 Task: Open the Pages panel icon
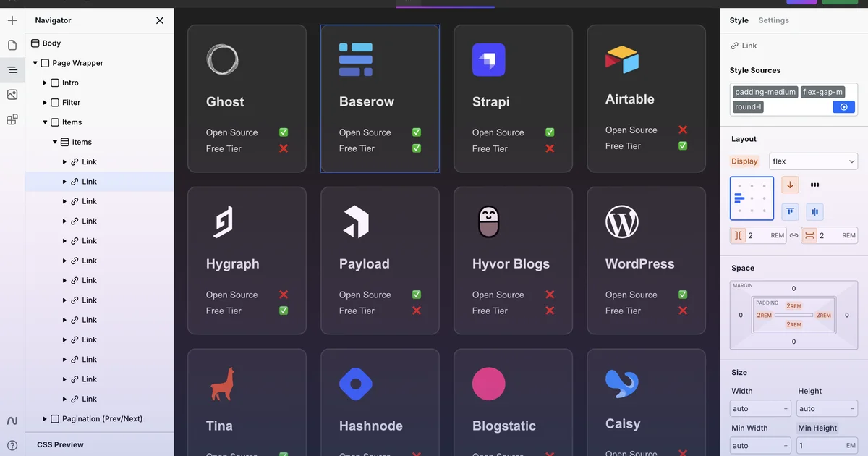(12, 45)
